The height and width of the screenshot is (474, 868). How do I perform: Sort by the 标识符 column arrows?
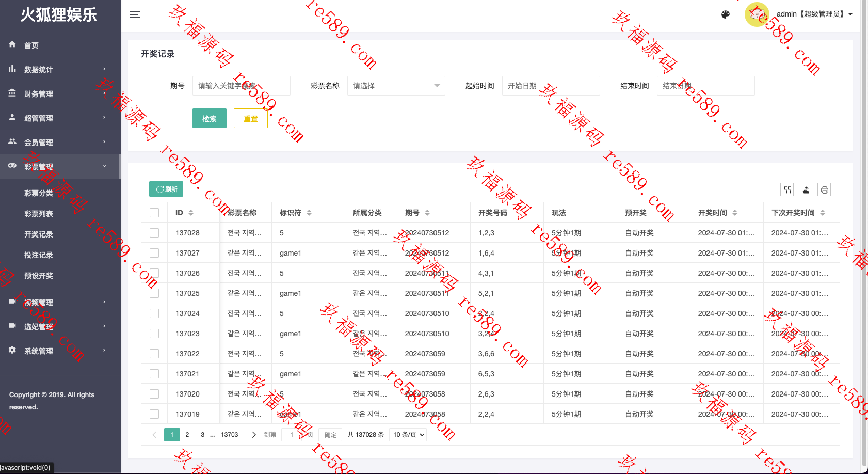[x=309, y=213]
